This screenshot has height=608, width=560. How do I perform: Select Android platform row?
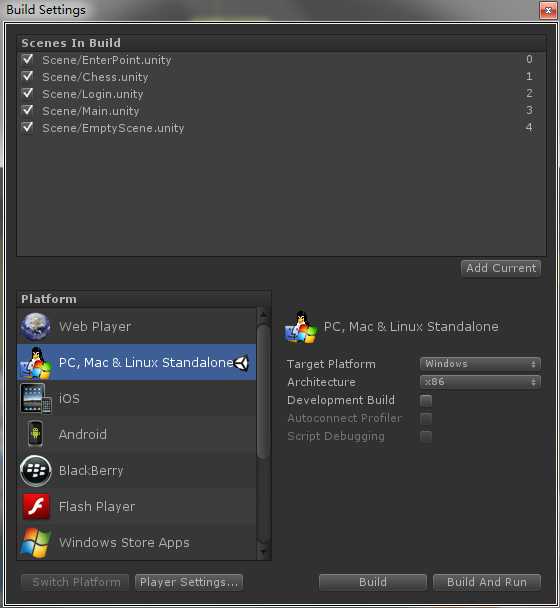[137, 434]
